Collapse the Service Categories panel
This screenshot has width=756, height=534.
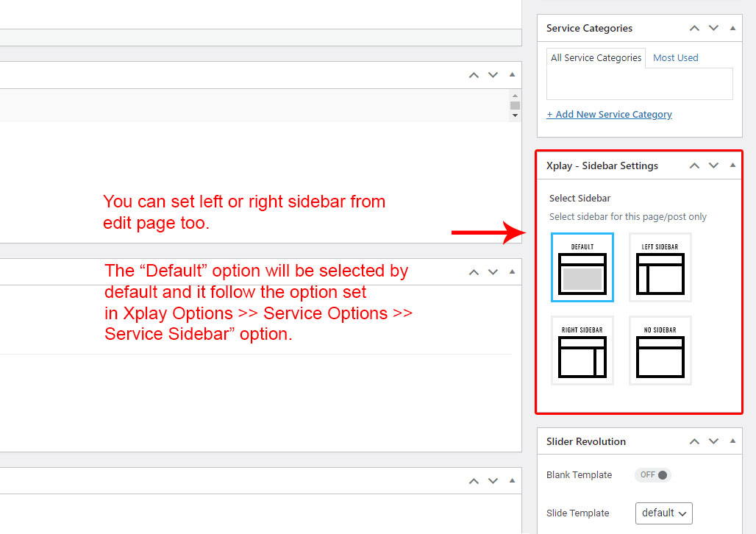732,28
